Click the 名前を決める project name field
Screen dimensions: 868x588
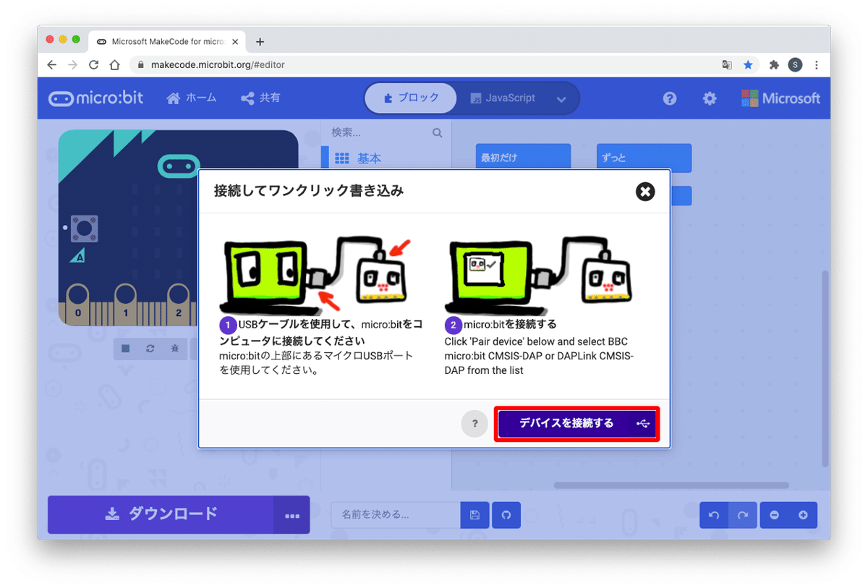(x=394, y=515)
